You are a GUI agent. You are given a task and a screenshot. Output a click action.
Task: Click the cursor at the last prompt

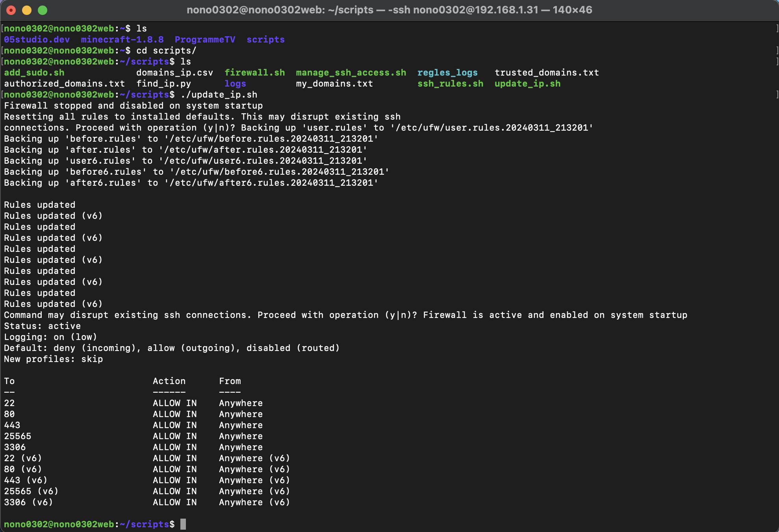(x=183, y=524)
